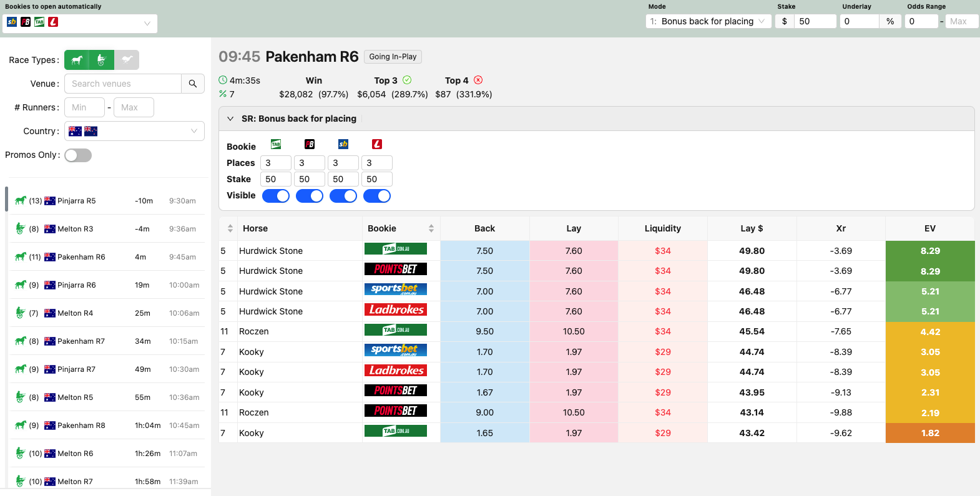The image size is (980, 496).
Task: Toggle Sportsbet Visible switch
Action: 343,196
